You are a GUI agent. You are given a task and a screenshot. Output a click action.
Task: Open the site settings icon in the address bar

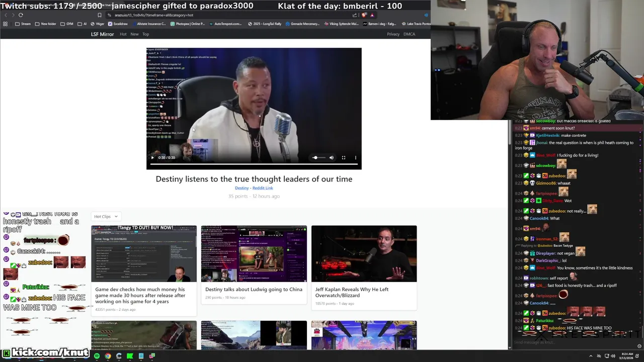click(x=109, y=15)
